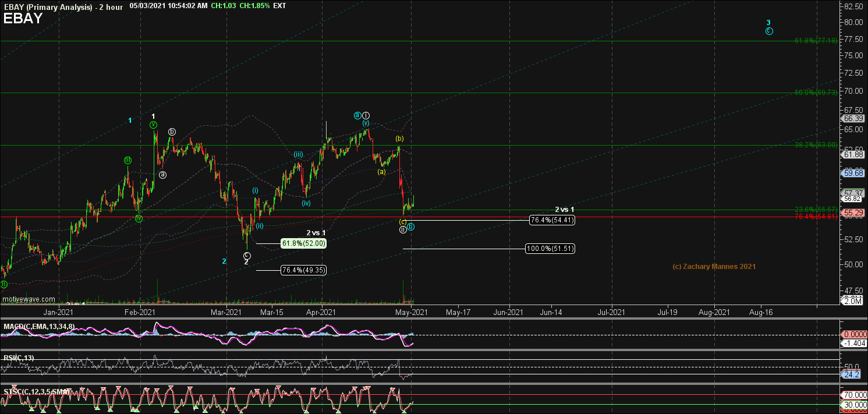
Task: Click the Mar-15 date axis label
Action: [x=271, y=312]
